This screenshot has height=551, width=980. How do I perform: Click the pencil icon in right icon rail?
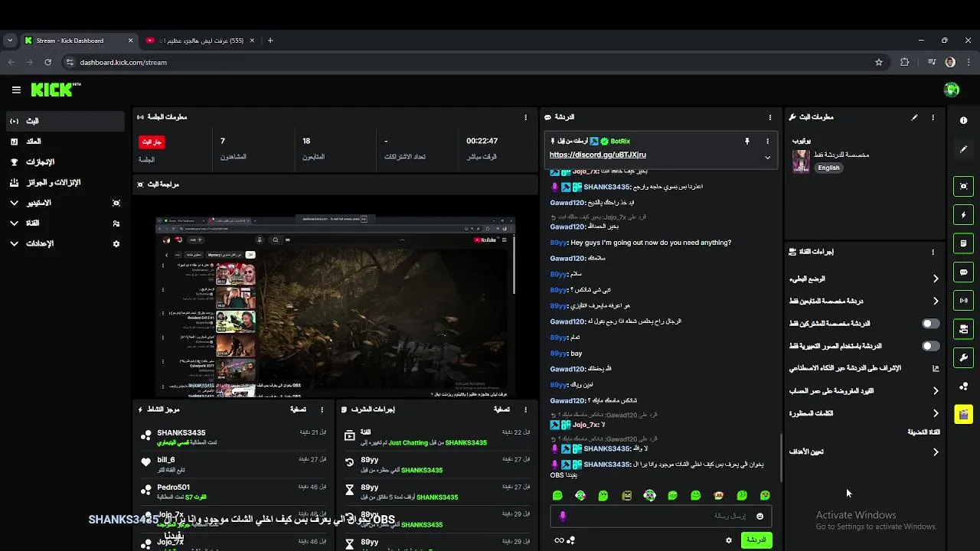tap(963, 149)
